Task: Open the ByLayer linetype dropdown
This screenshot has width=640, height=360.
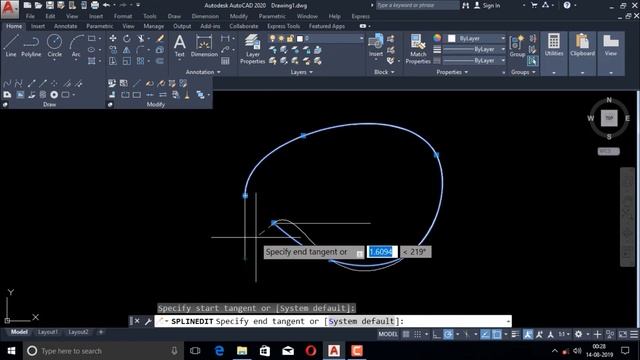Action: click(x=503, y=60)
